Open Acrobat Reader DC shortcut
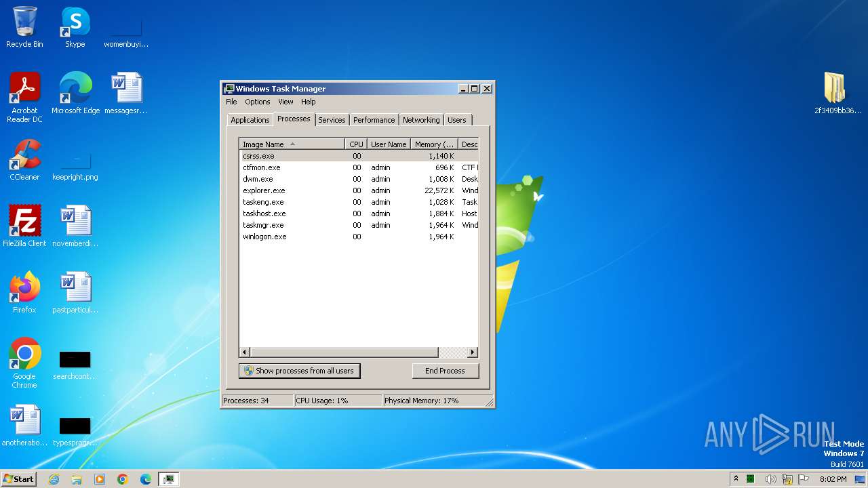This screenshot has height=488, width=868. [24, 98]
